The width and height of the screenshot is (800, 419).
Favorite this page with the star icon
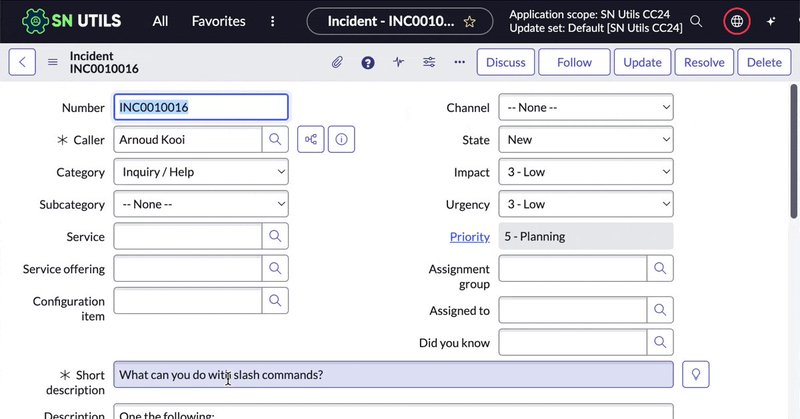point(469,21)
